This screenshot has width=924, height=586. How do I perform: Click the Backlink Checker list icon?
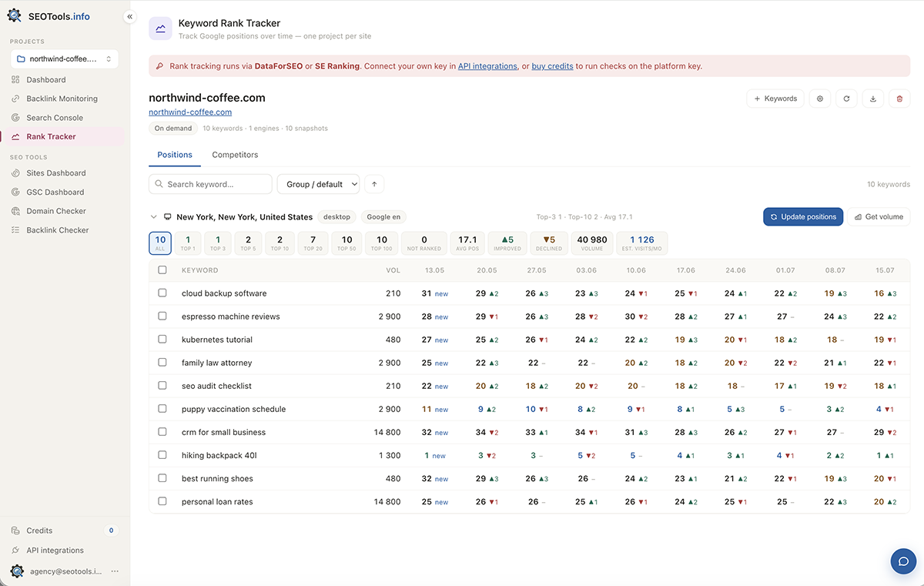[x=16, y=230]
